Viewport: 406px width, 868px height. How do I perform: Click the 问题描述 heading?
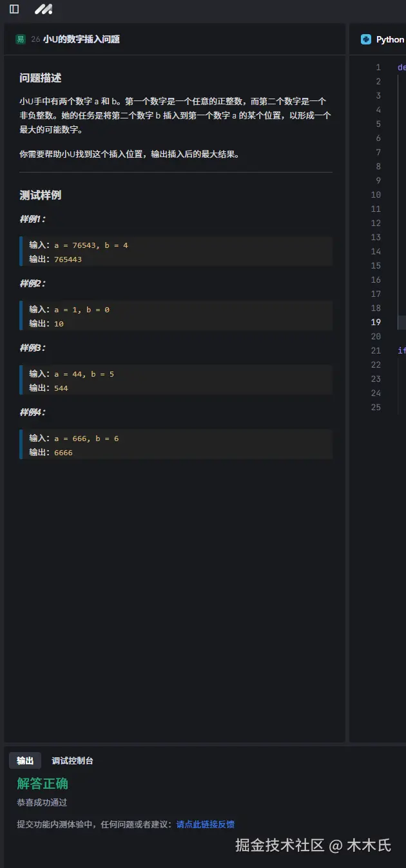click(x=41, y=78)
